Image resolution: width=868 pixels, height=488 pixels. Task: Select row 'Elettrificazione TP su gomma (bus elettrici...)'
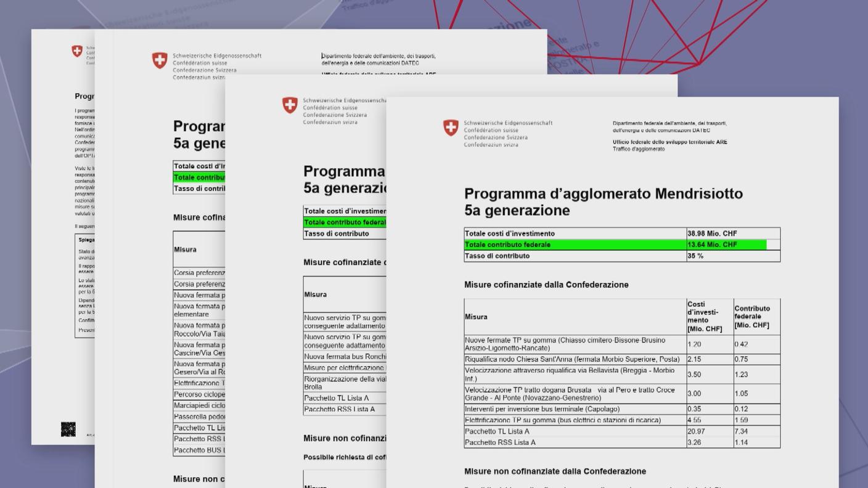[x=622, y=420]
